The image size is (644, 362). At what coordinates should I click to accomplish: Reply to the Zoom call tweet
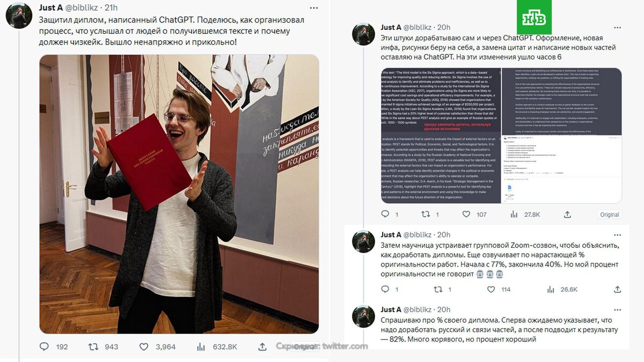385,289
